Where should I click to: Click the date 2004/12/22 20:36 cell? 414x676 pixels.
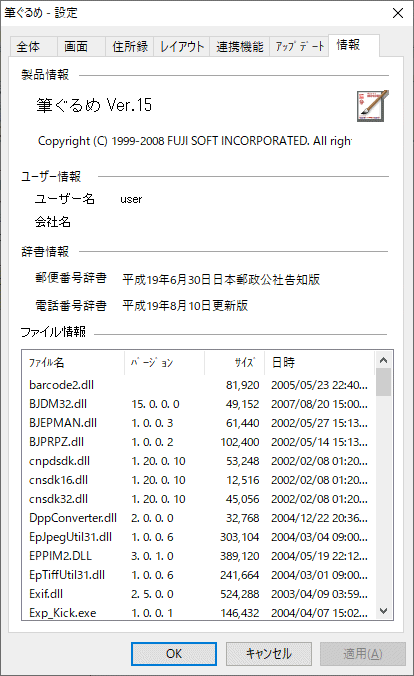click(x=319, y=517)
